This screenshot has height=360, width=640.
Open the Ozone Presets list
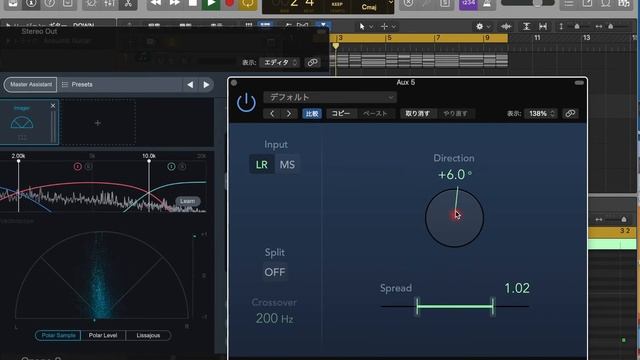77,84
